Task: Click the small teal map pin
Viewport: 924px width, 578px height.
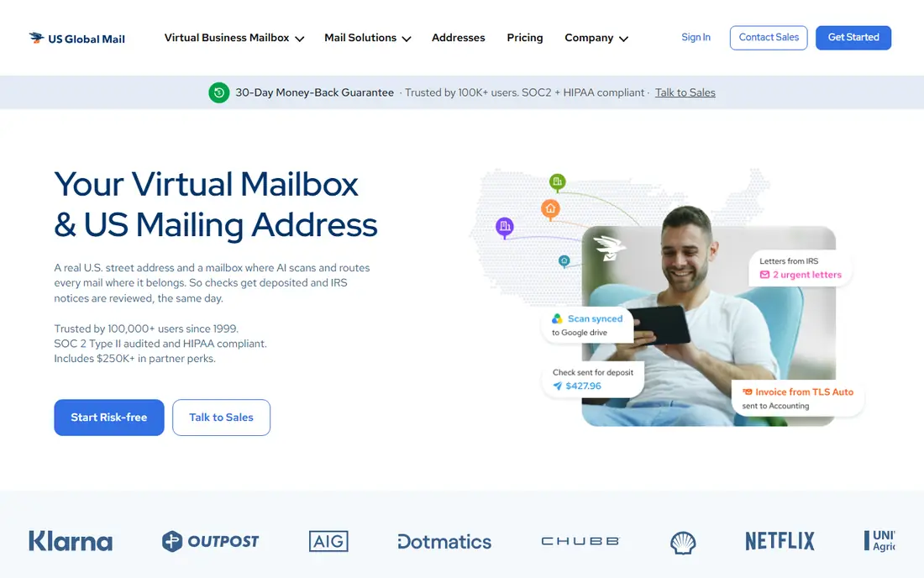Action: tap(564, 261)
